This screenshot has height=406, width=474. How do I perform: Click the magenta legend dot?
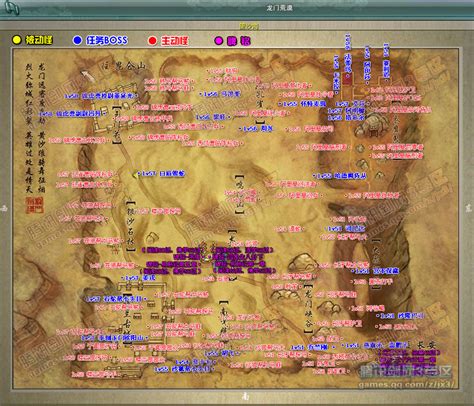[x=219, y=41]
